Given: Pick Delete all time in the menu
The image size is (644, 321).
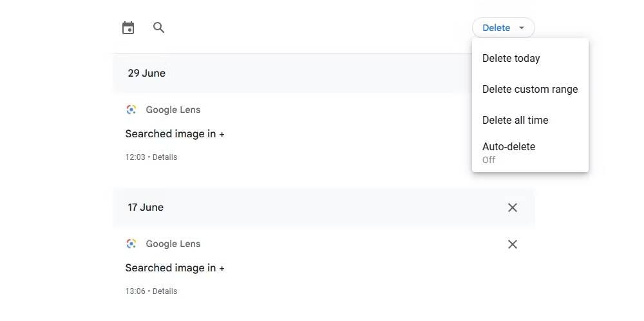Looking at the screenshot, I should tap(515, 121).
